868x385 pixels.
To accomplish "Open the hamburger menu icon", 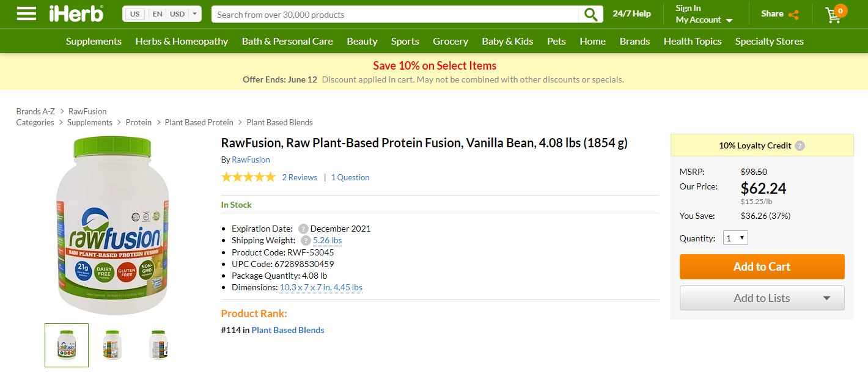I will point(26,13).
